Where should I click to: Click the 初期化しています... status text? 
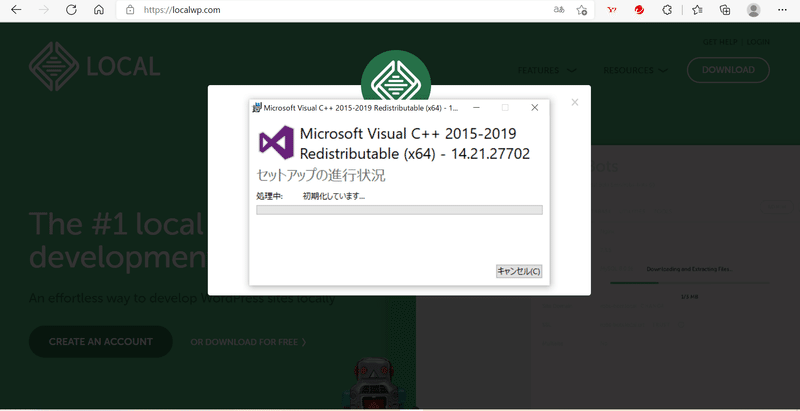(x=334, y=196)
